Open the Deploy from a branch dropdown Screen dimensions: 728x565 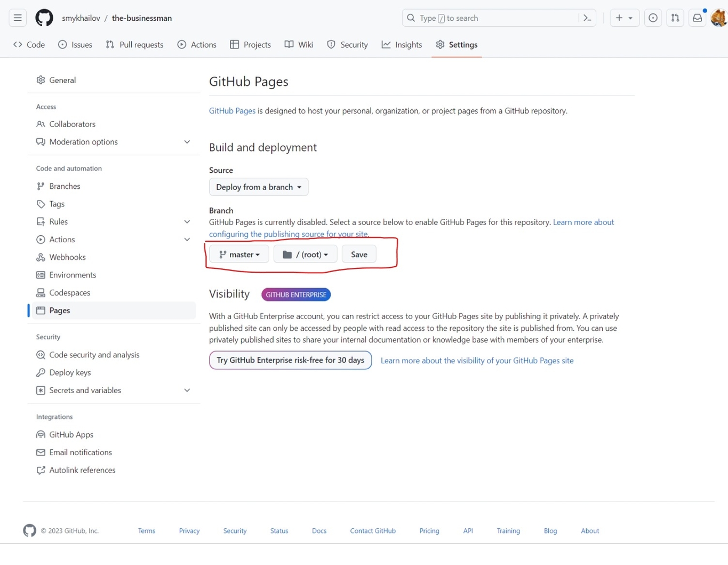click(259, 187)
